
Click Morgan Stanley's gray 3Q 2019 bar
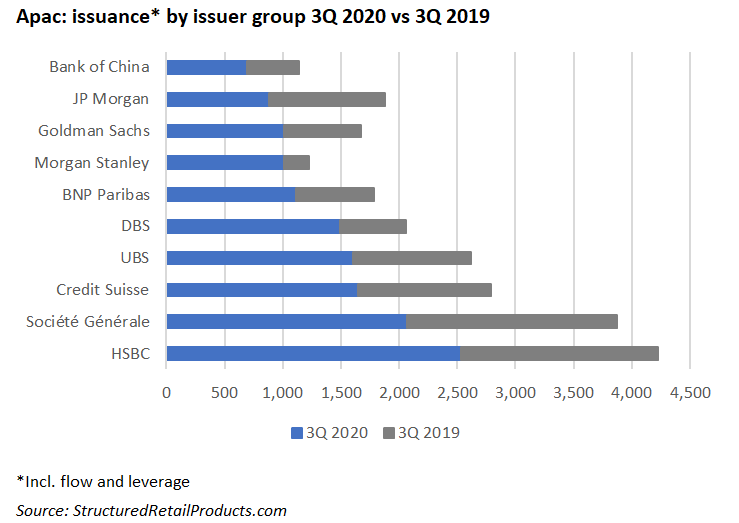pyautogui.click(x=296, y=162)
